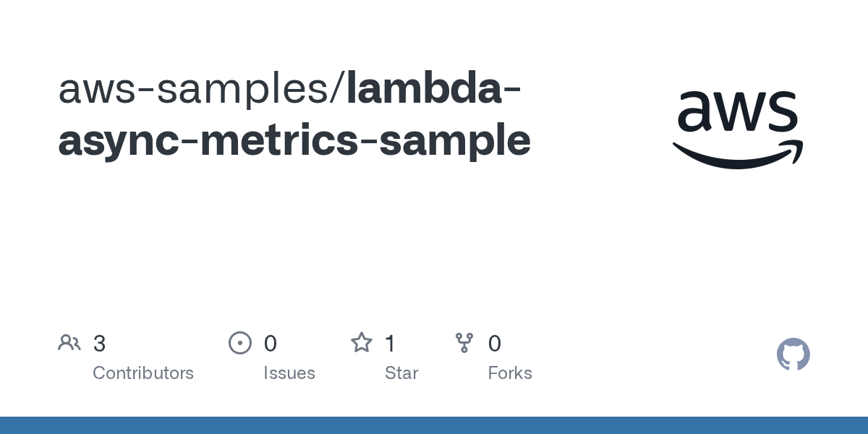This screenshot has width=868, height=434.
Task: Select the Contributors people icon
Action: tap(69, 343)
